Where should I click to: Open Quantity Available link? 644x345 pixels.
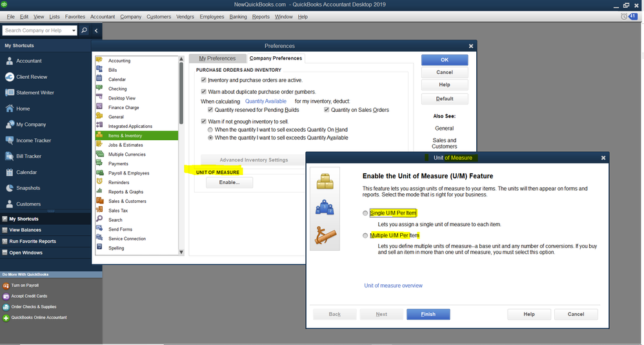pos(266,101)
